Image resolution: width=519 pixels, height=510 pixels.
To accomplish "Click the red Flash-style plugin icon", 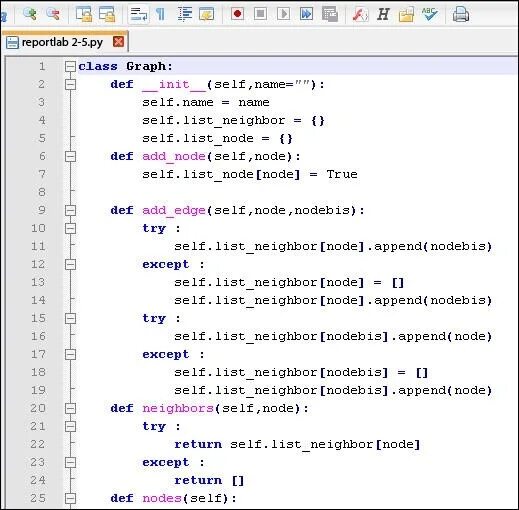I will coord(360,14).
